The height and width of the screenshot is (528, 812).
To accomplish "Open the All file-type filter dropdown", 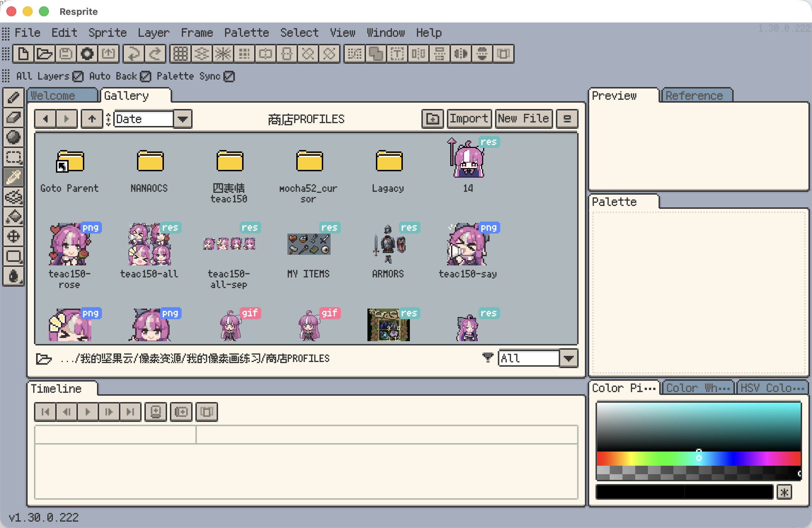I will pyautogui.click(x=568, y=358).
